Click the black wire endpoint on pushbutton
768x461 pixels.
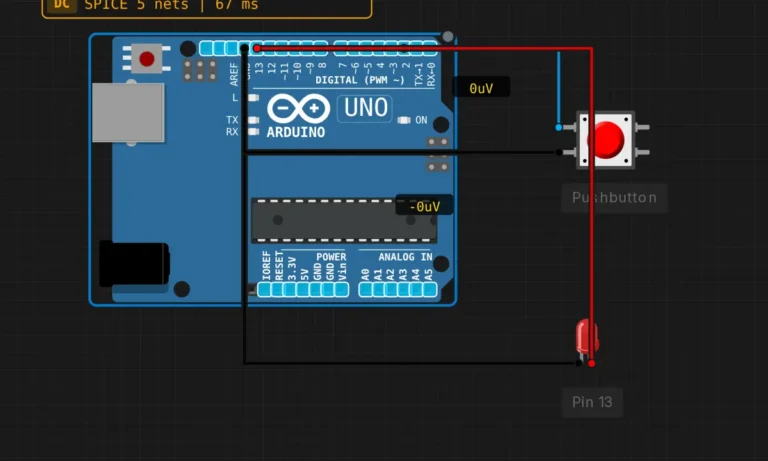[x=558, y=152]
